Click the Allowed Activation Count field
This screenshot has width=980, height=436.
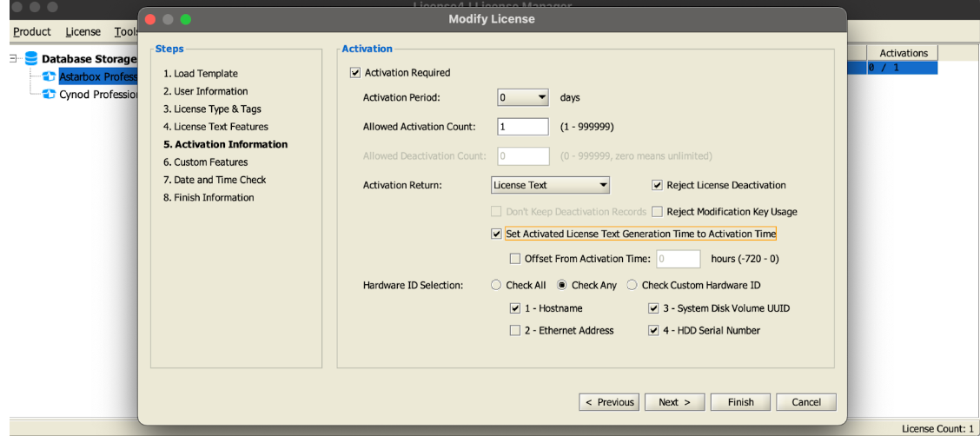523,127
